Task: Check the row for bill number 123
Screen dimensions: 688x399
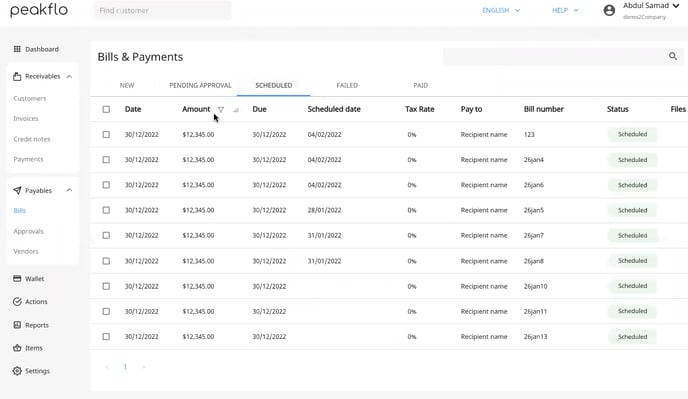Action: point(106,135)
